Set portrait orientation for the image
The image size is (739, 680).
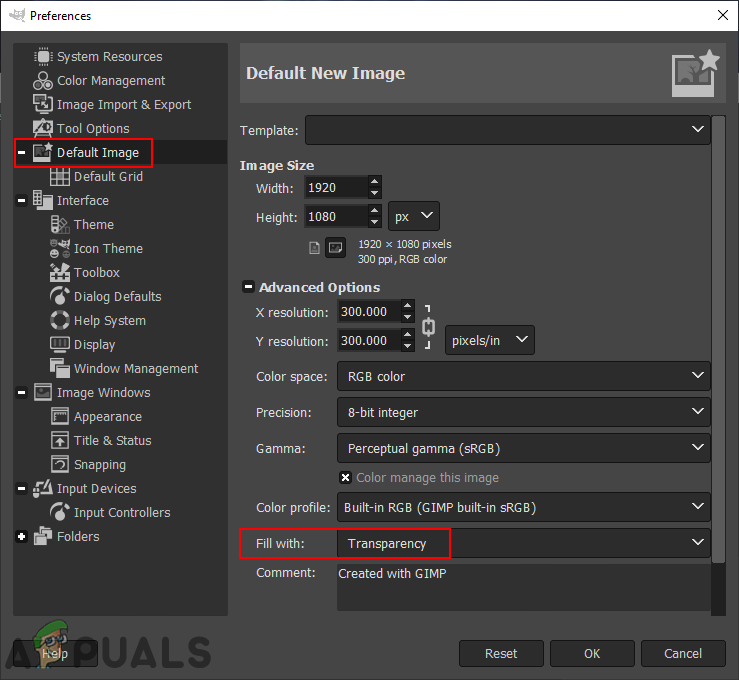[314, 247]
